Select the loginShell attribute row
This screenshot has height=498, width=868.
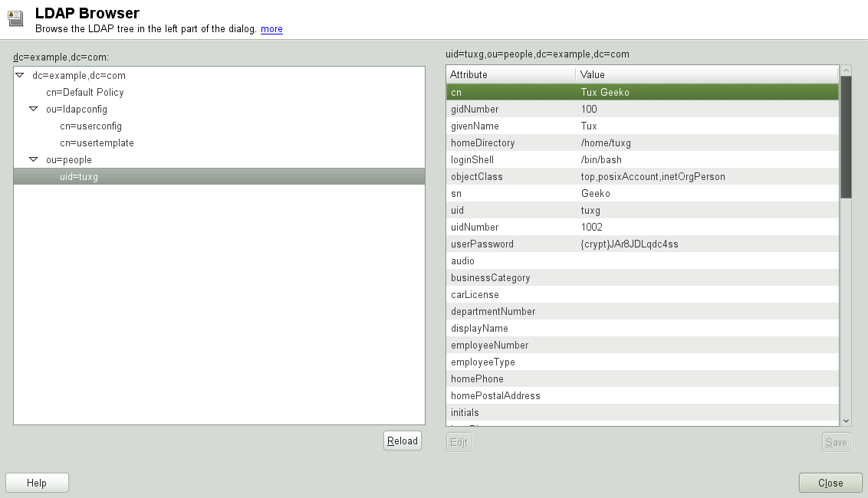(x=537, y=159)
